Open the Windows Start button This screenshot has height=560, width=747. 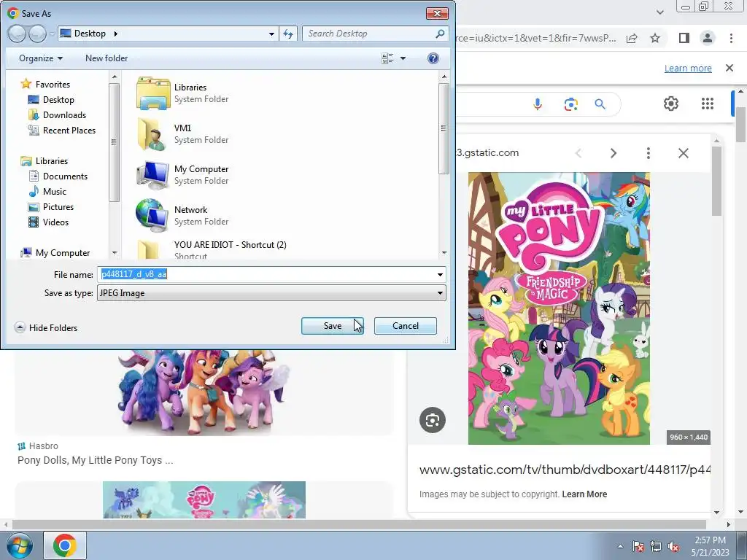(x=18, y=545)
